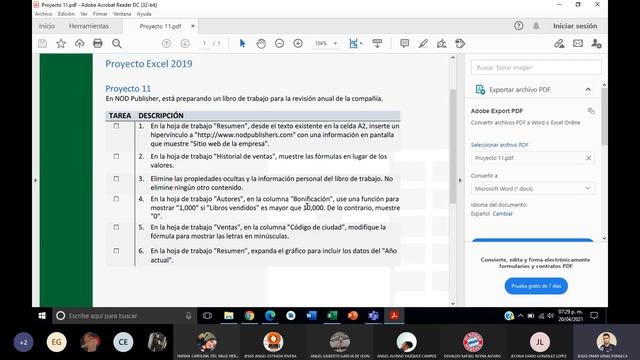Open Chrome from the Windows taskbar
640x360 pixels.
(249, 316)
